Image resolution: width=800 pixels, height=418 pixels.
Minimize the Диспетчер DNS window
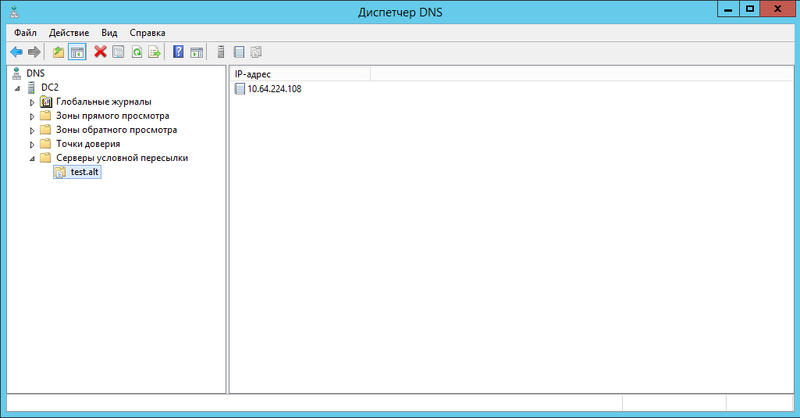pyautogui.click(x=728, y=9)
